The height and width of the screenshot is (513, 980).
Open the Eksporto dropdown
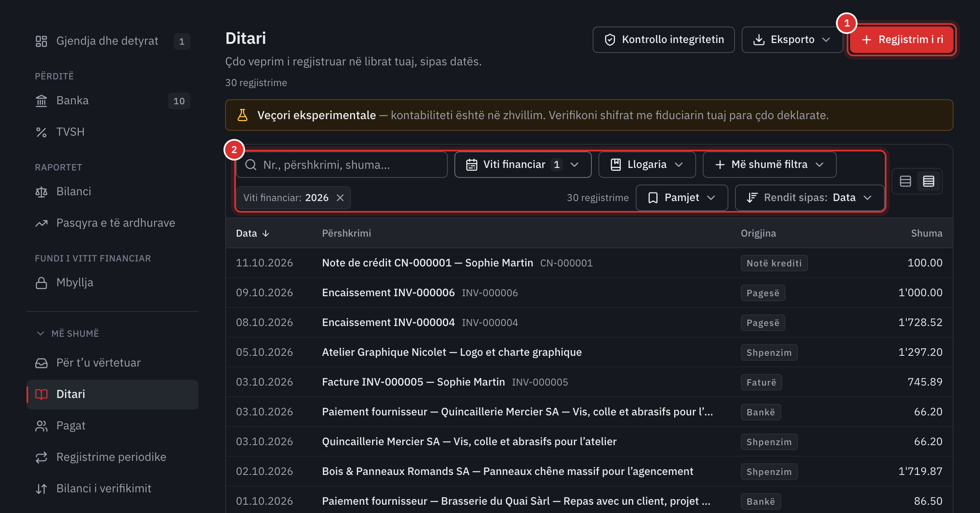pos(792,40)
